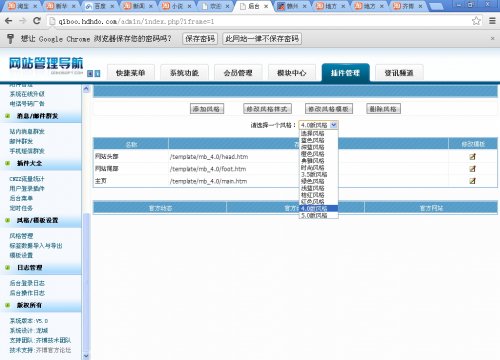The width and height of the screenshot is (500, 360).
Task: Open the new tab button
Action: tap(435, 6)
